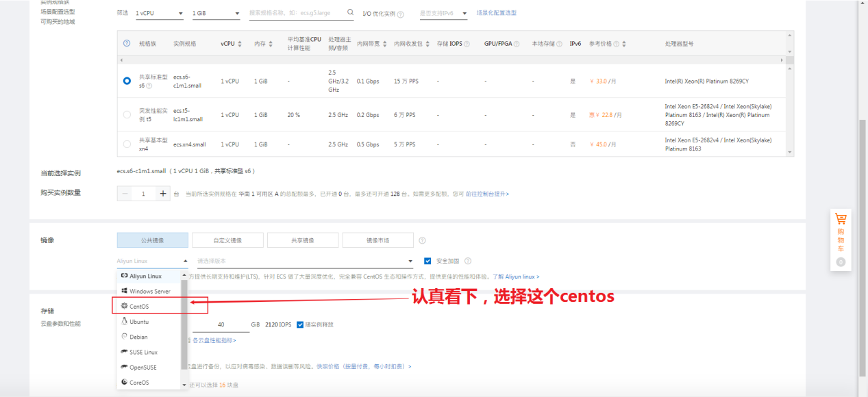The width and height of the screenshot is (868, 397).
Task: Open 各云盘性能指标 link
Action: (214, 340)
